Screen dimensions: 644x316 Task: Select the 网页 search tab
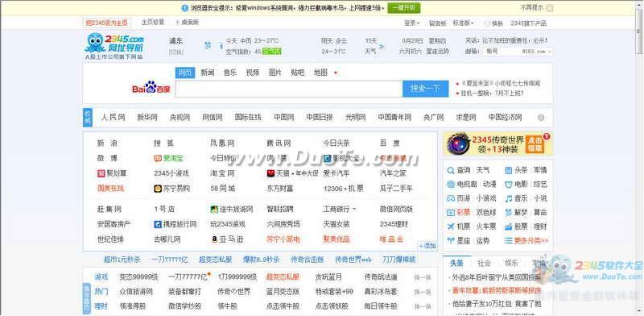pos(185,73)
